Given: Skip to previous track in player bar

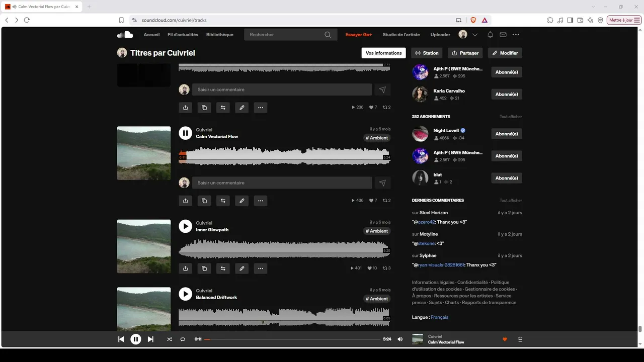Looking at the screenshot, I should (121, 339).
